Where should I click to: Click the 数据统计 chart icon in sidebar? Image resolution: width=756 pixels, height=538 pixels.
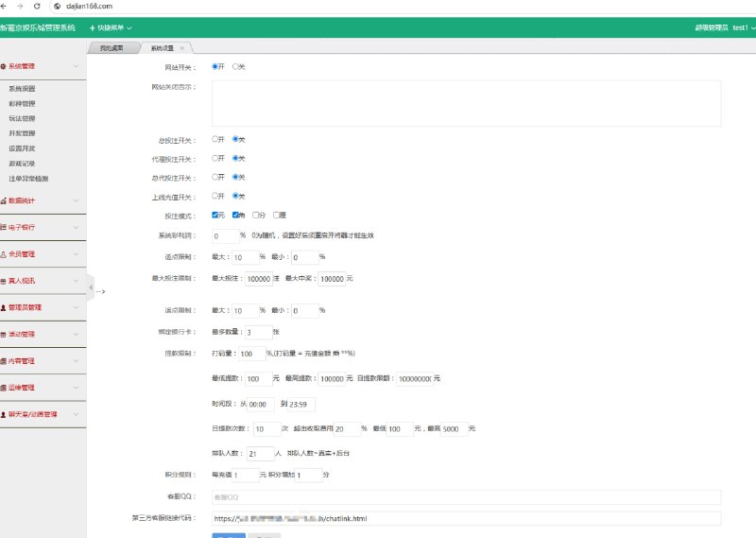click(x=4, y=200)
